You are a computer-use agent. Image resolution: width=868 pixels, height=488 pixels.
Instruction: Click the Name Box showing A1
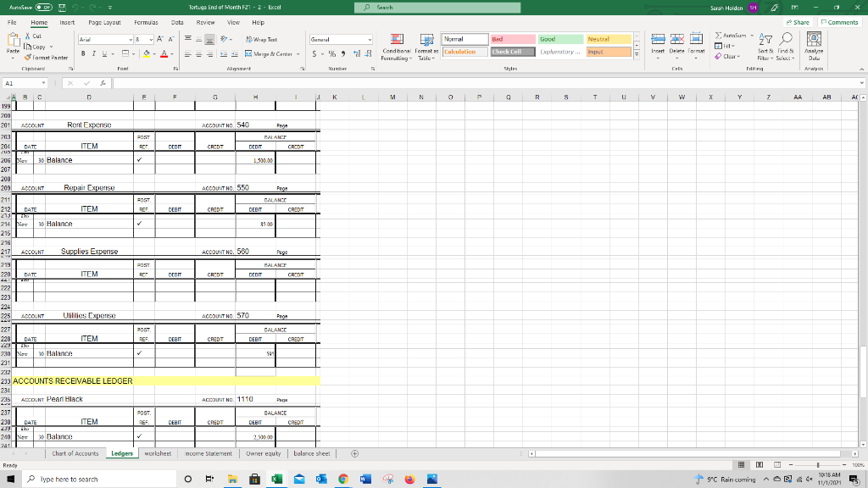click(x=25, y=83)
